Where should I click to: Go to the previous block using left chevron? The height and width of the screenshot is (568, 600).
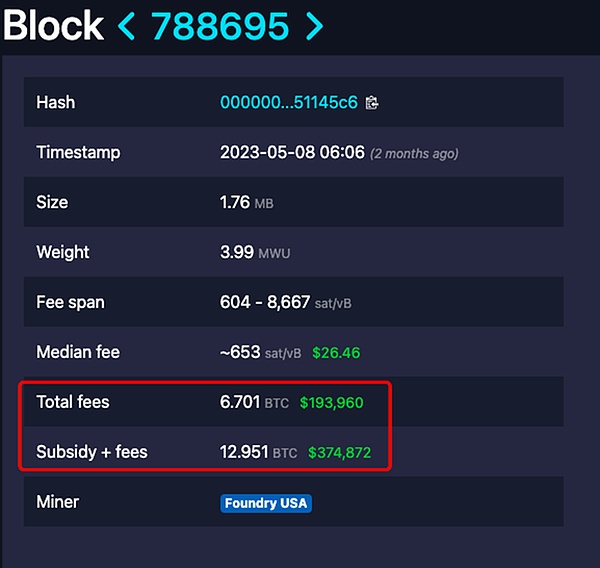coord(127,25)
